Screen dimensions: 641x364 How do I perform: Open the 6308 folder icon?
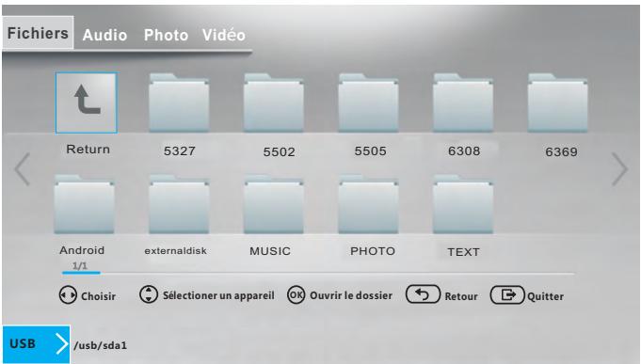click(x=463, y=103)
